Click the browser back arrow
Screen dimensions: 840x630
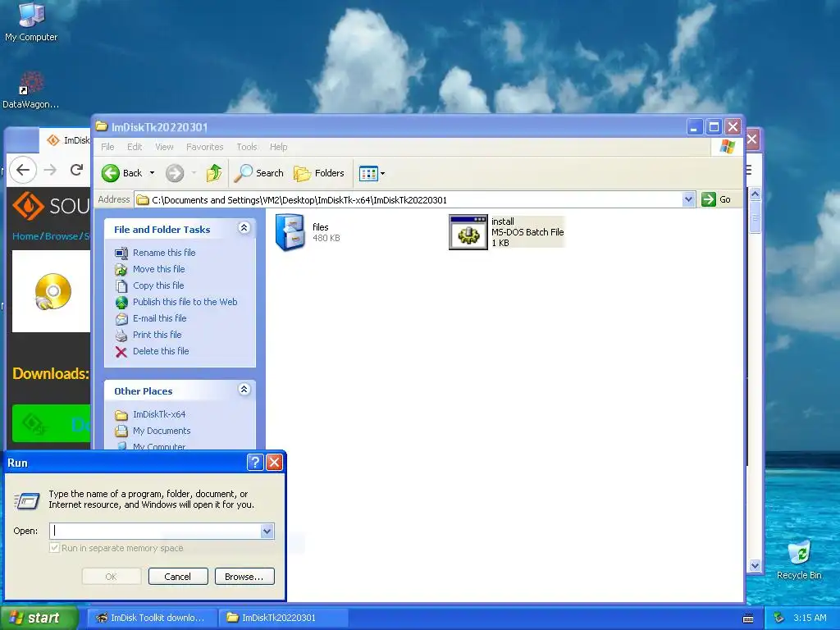[22, 171]
